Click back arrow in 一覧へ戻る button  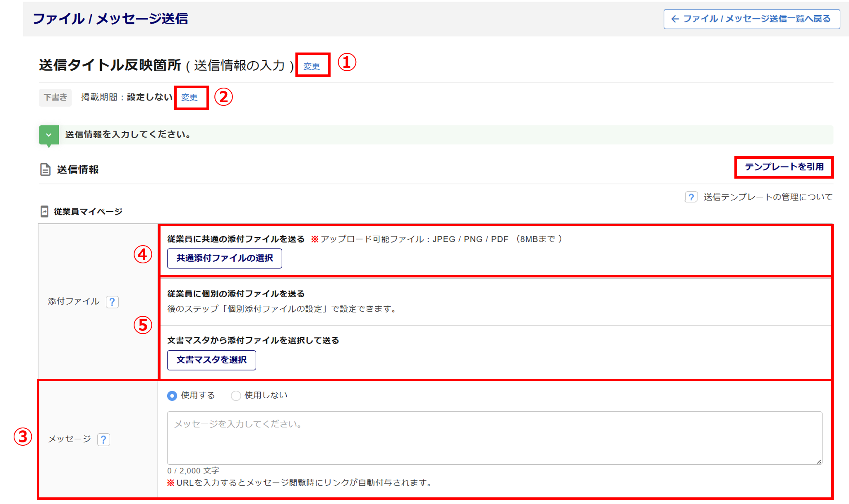tap(675, 19)
